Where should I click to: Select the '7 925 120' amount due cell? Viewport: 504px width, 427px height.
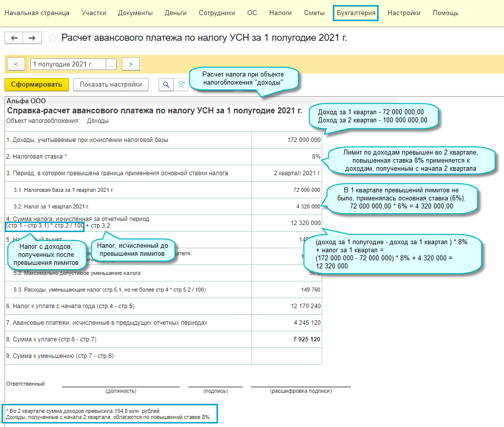pos(286,339)
